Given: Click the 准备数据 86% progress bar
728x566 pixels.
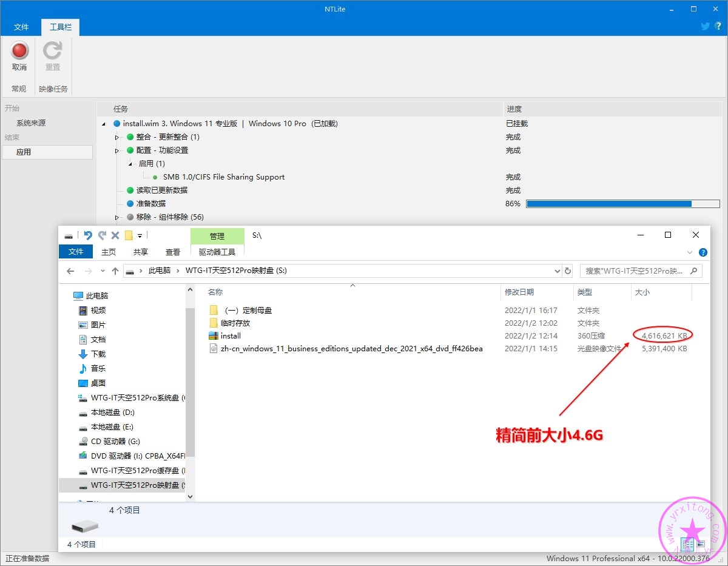Looking at the screenshot, I should pyautogui.click(x=622, y=204).
